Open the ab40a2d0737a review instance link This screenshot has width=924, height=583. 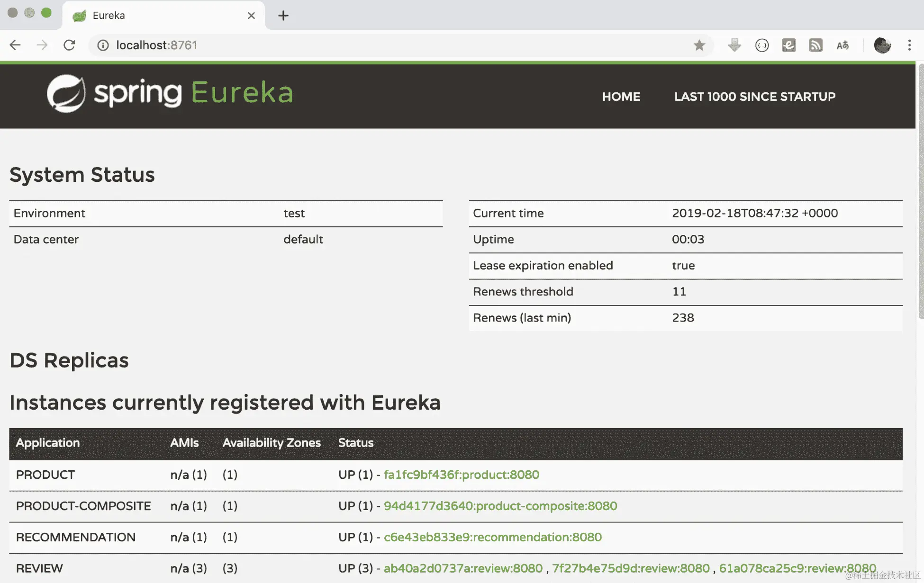(462, 568)
